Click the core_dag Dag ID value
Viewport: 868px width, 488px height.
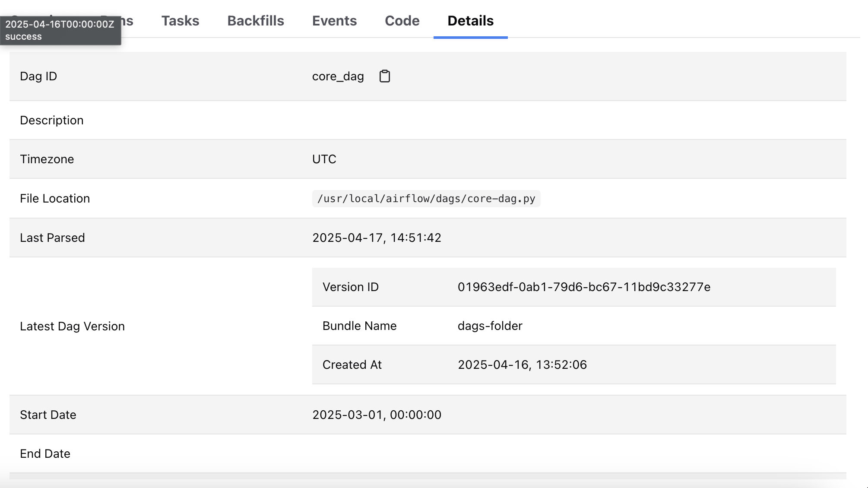tap(338, 76)
